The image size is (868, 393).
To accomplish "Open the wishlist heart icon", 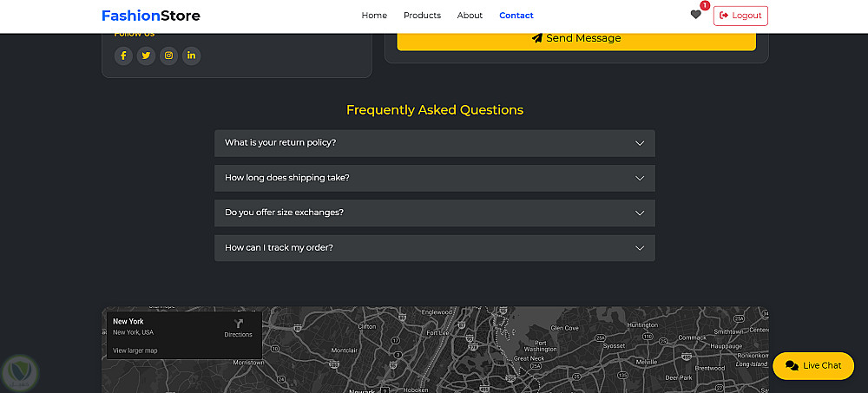I will 695,15.
